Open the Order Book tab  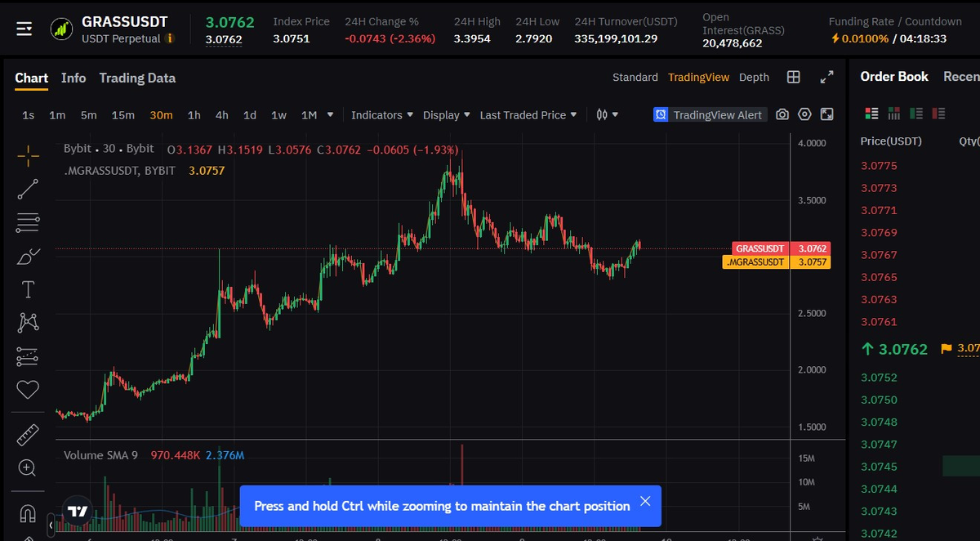[x=894, y=76]
